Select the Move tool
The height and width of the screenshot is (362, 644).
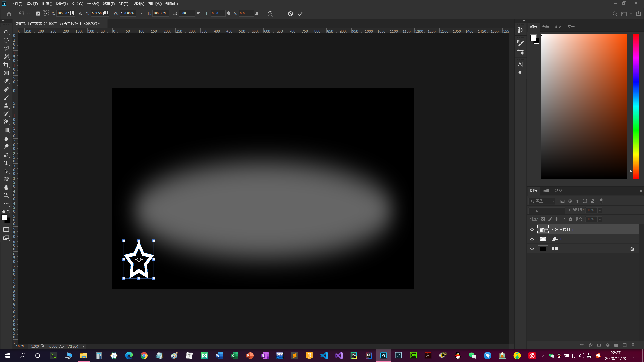click(x=6, y=32)
